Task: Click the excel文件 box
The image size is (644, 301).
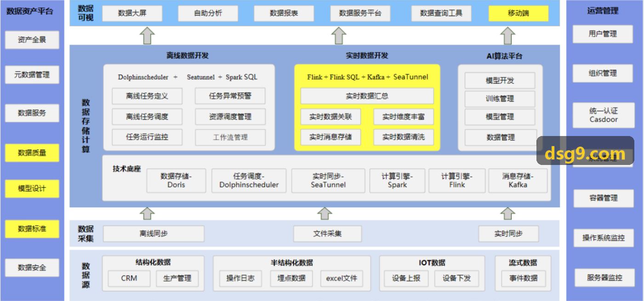Action: pos(342,278)
